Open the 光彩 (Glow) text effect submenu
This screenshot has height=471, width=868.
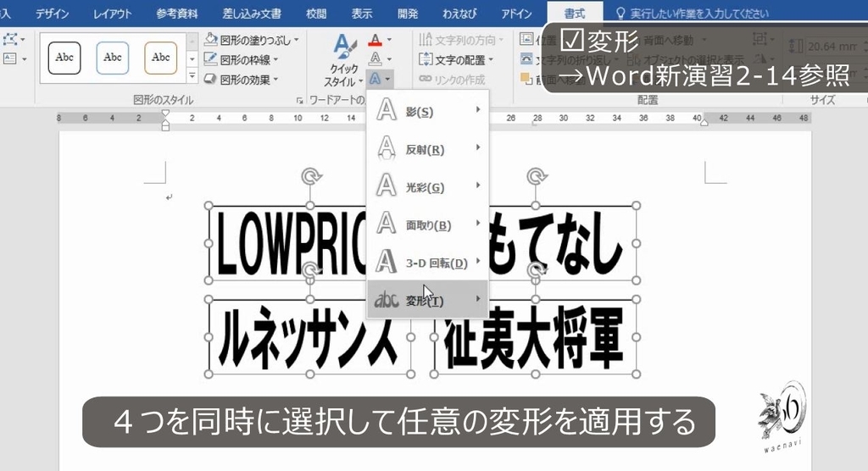tap(427, 186)
